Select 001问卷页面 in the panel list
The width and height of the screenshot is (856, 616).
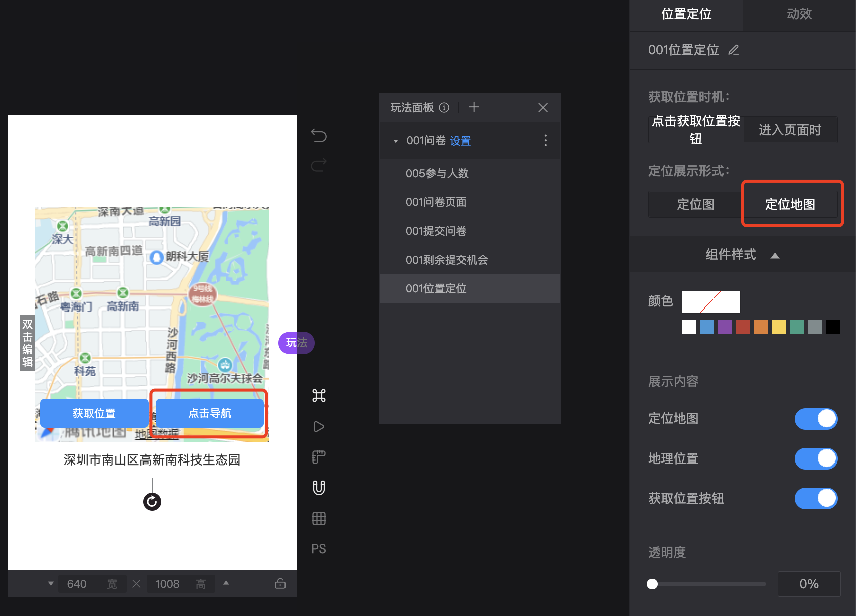pos(470,202)
